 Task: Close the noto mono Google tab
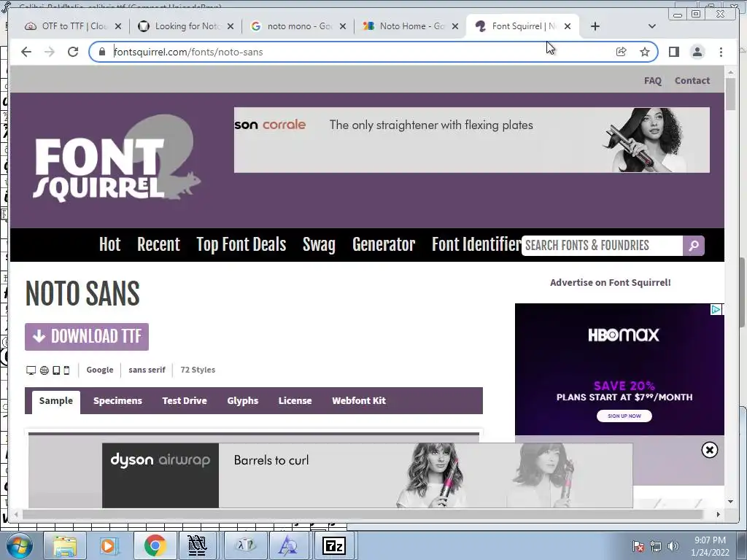pos(343,26)
